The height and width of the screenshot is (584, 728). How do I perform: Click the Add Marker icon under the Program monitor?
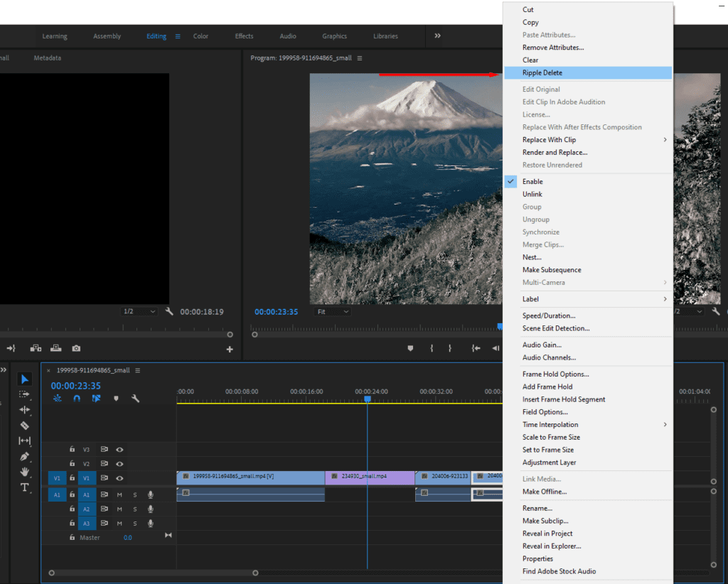click(410, 348)
